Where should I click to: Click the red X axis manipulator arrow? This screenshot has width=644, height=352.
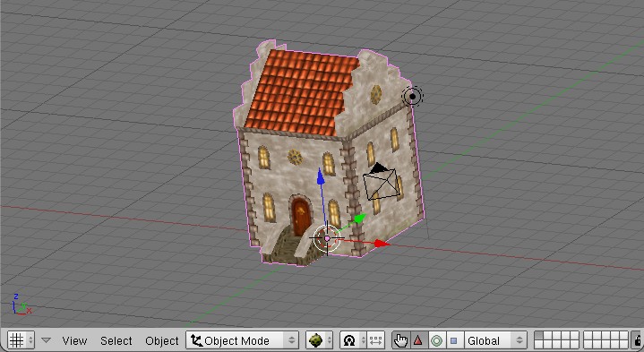click(382, 244)
